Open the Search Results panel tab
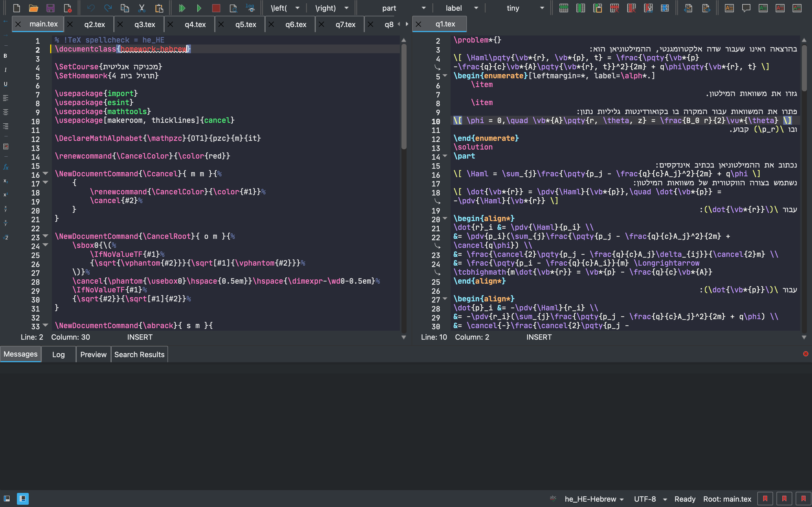 (139, 354)
